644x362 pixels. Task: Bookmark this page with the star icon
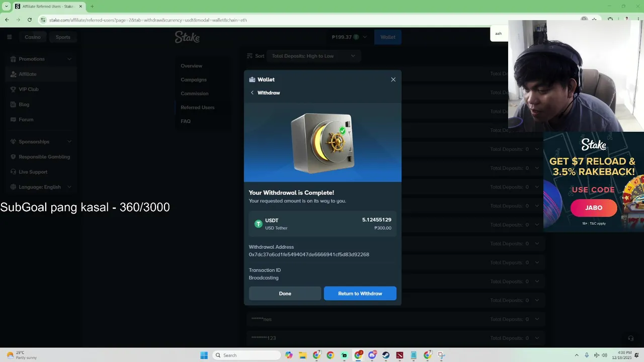coord(595,20)
